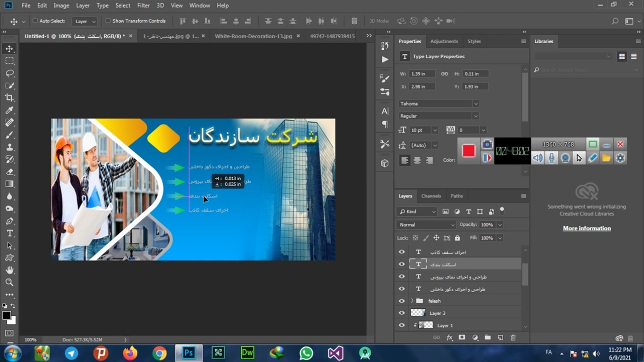Select the Eyedropper tool

(x=10, y=111)
